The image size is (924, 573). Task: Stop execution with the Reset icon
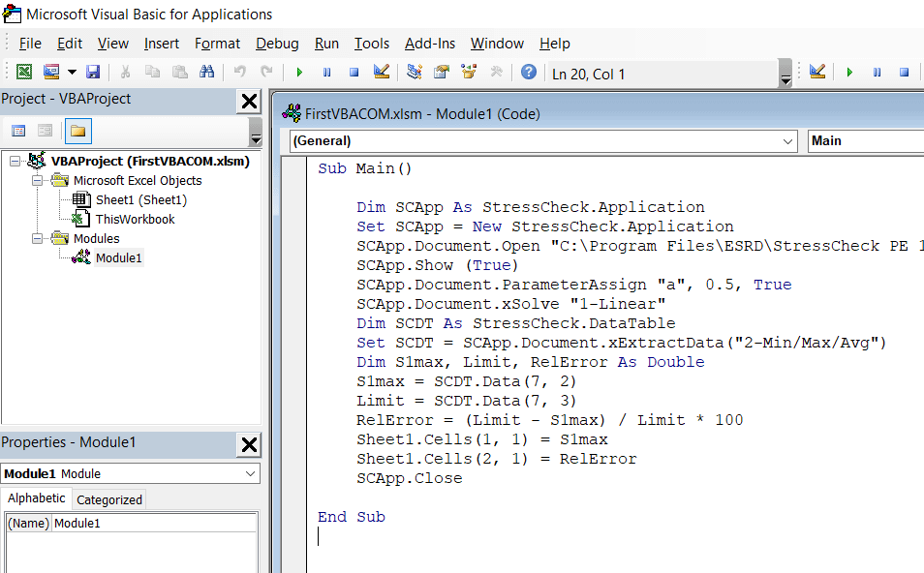[x=353, y=72]
